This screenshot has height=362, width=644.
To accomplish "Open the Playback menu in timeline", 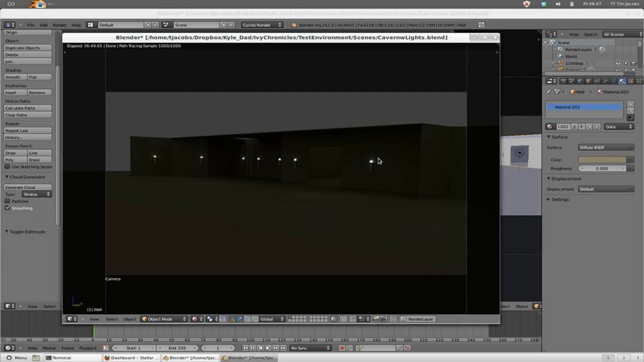I will click(87, 348).
